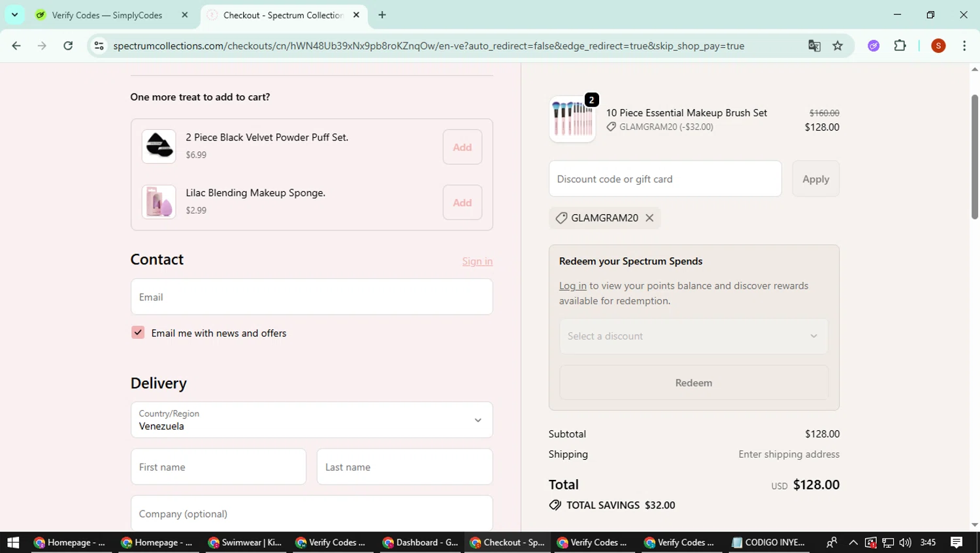Click the Lilac Blending Sponge thumbnail
This screenshot has width=980, height=553.
159,202
